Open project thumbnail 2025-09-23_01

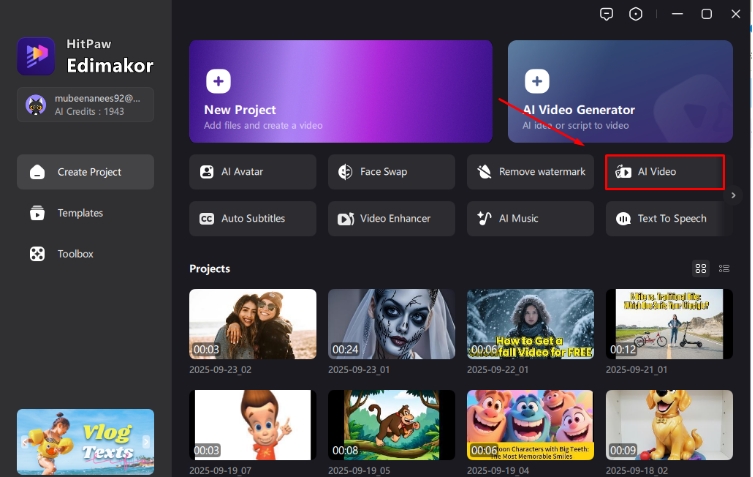tap(391, 324)
